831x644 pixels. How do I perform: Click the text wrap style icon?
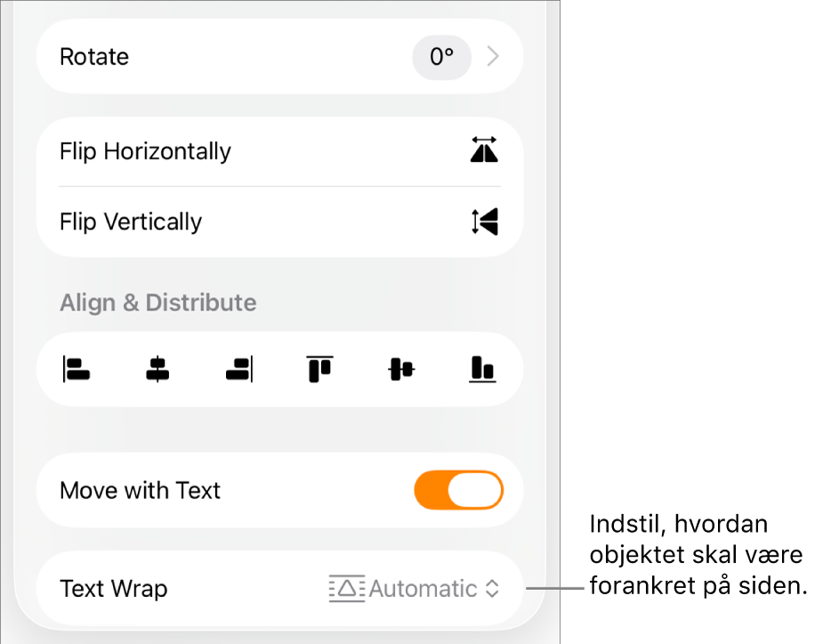[347, 588]
